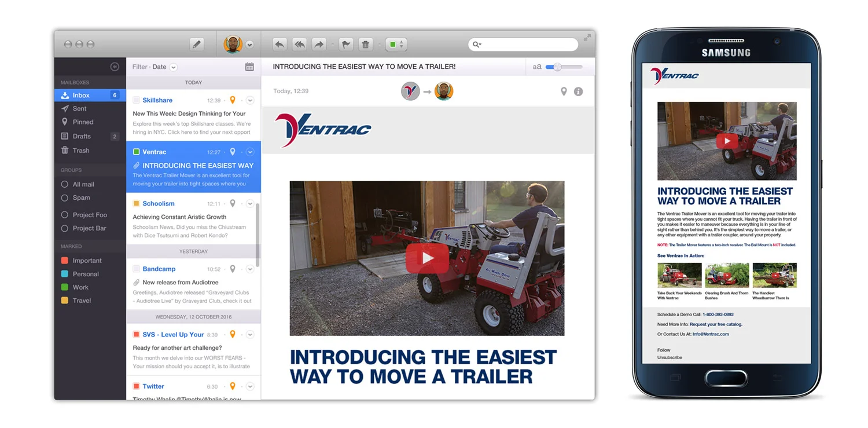Click the 1-800-393-0893 demo call link on phone
Viewport: 868px width, 428px height.
pyautogui.click(x=718, y=314)
